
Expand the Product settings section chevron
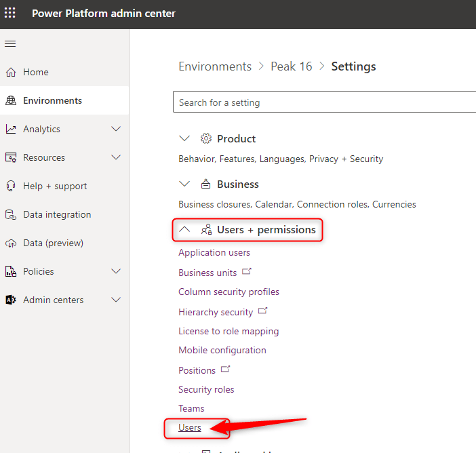coord(184,138)
